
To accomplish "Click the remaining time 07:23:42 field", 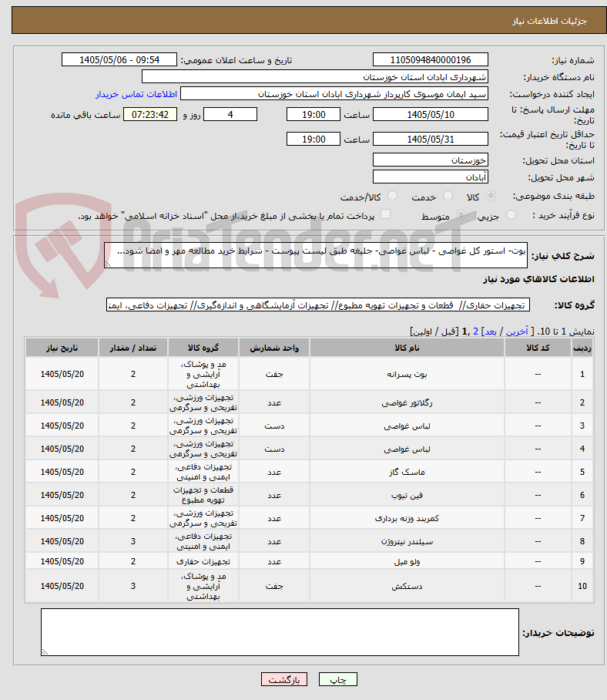I will [150, 114].
